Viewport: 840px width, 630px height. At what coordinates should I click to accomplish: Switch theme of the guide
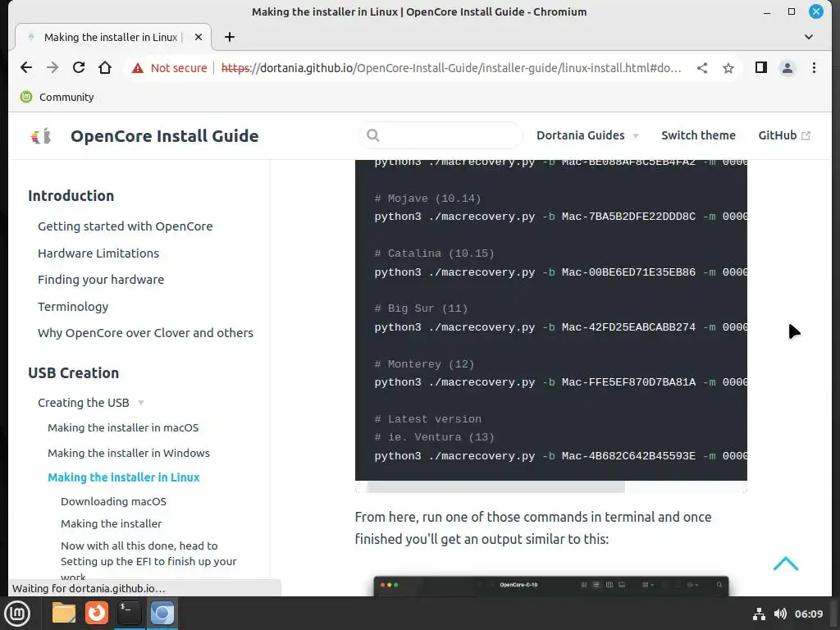[698, 135]
